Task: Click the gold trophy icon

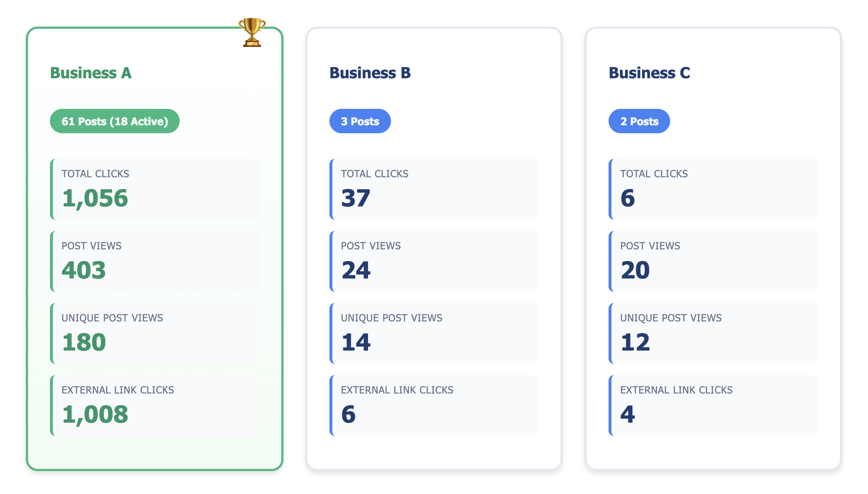Action: tap(252, 32)
